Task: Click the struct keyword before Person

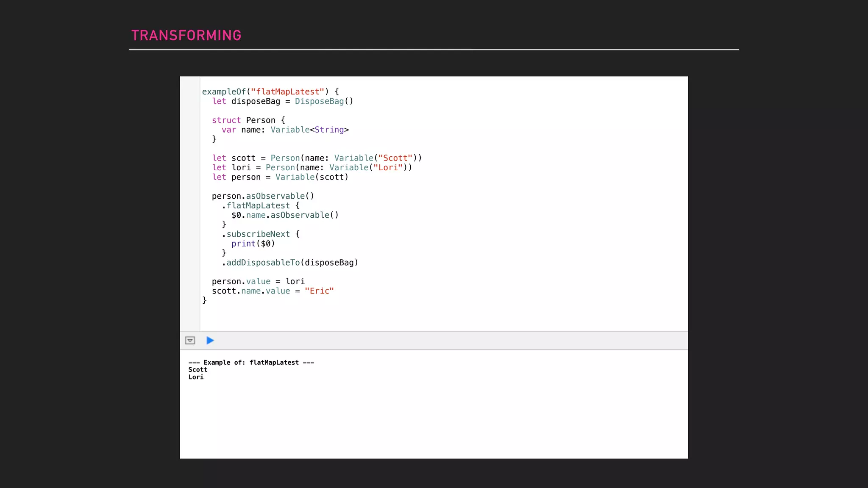Action: [226, 120]
